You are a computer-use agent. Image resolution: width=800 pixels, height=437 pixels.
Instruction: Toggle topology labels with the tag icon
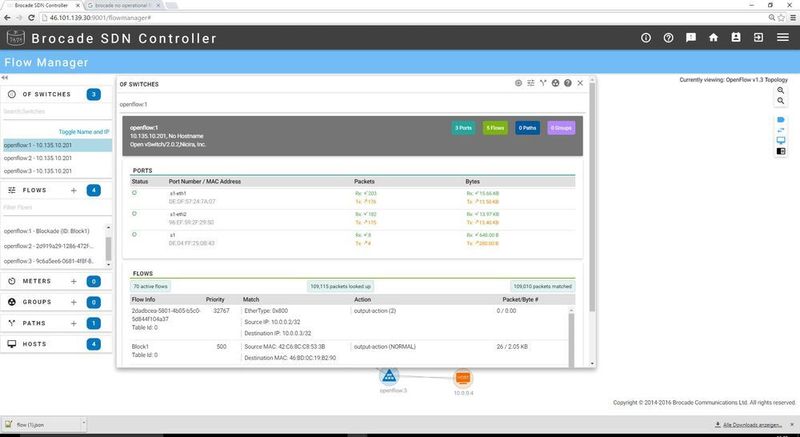(x=781, y=120)
